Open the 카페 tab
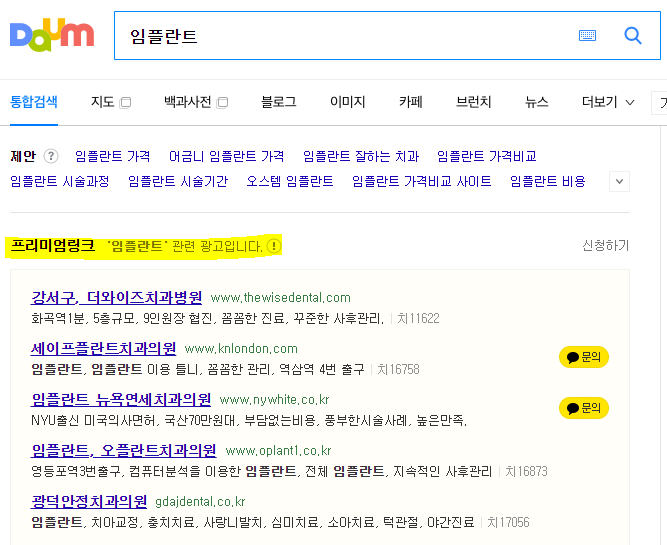This screenshot has height=545, width=667. (x=410, y=102)
